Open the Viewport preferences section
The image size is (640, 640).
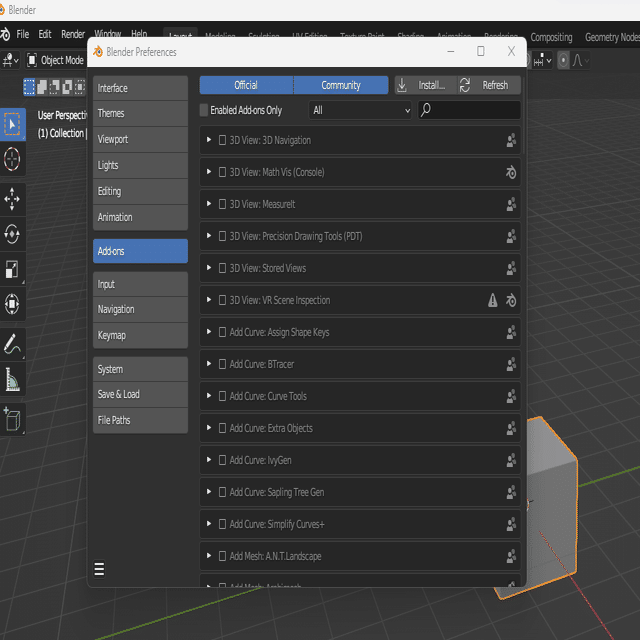(140, 140)
